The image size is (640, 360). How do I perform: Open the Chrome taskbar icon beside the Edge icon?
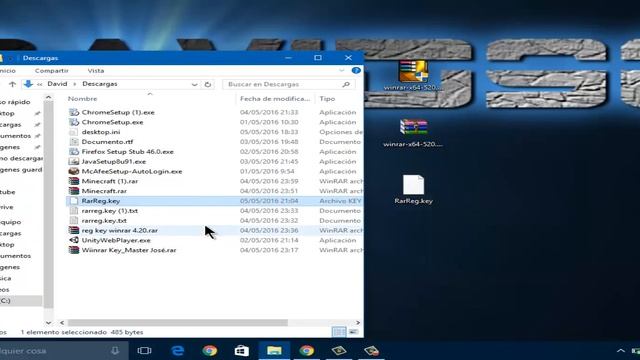point(210,351)
